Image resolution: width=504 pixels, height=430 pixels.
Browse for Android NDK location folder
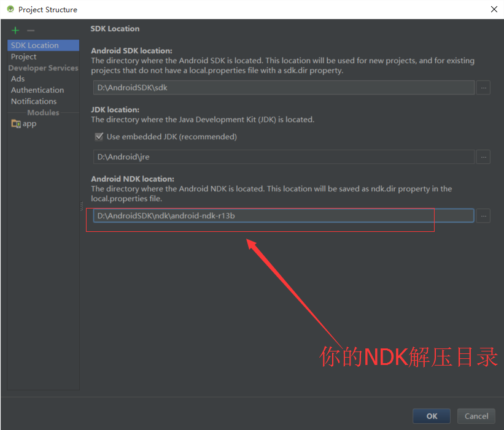pos(483,216)
